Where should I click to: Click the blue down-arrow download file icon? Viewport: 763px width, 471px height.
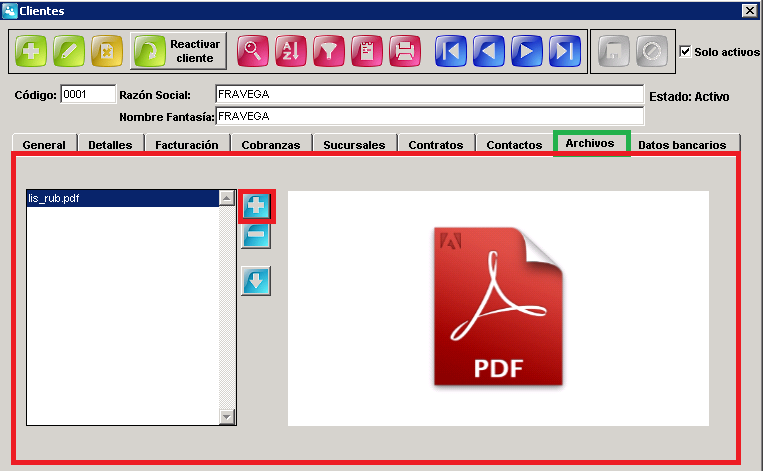[x=256, y=281]
